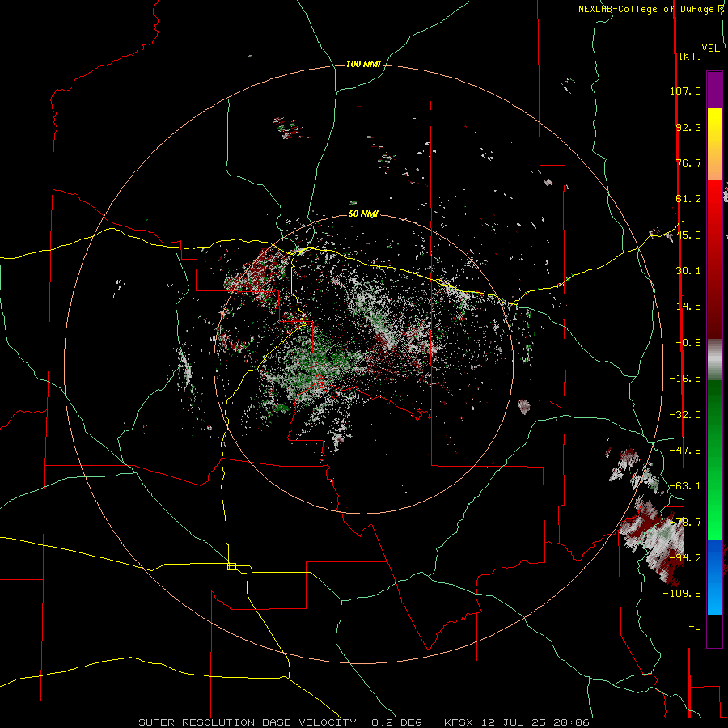Click the "-0.2 DEG" elevation angle text
This screenshot has width=728, height=728.
coord(393,722)
